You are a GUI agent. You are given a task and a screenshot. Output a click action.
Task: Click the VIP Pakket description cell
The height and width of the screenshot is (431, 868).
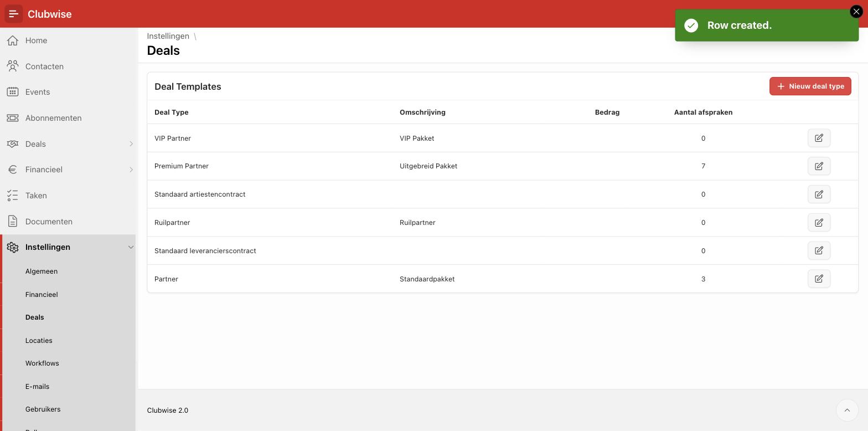pos(417,138)
